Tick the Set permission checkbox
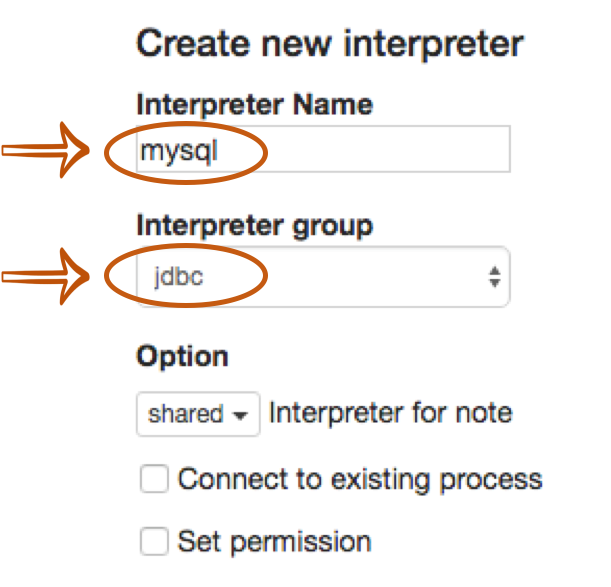This screenshot has width=611, height=587. click(154, 542)
